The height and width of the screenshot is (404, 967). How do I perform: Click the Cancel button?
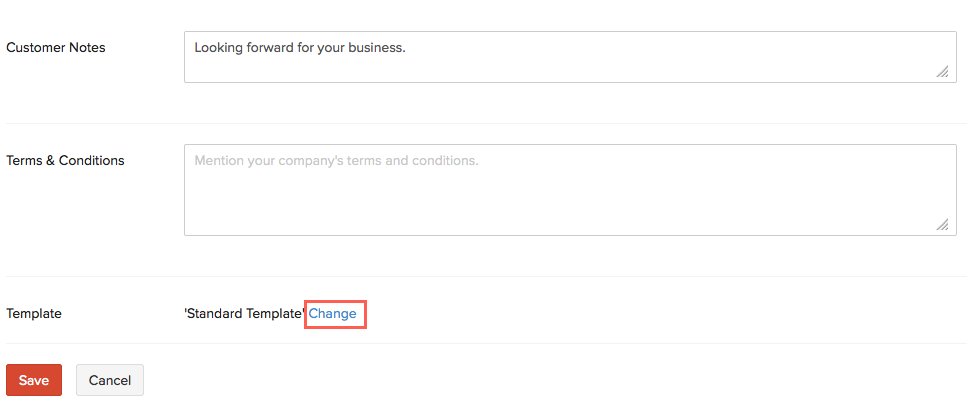[110, 380]
